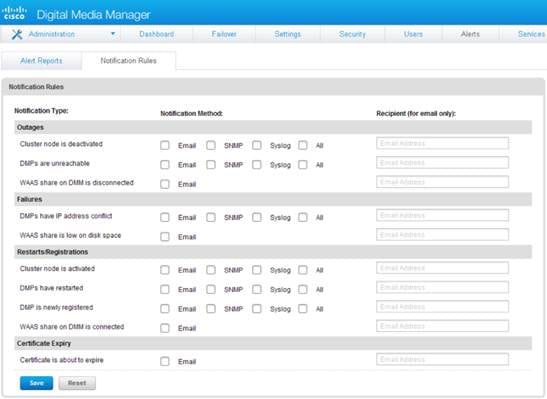Check All for DMP is newly registered
Image resolution: width=547 pixels, height=399 pixels.
303,309
